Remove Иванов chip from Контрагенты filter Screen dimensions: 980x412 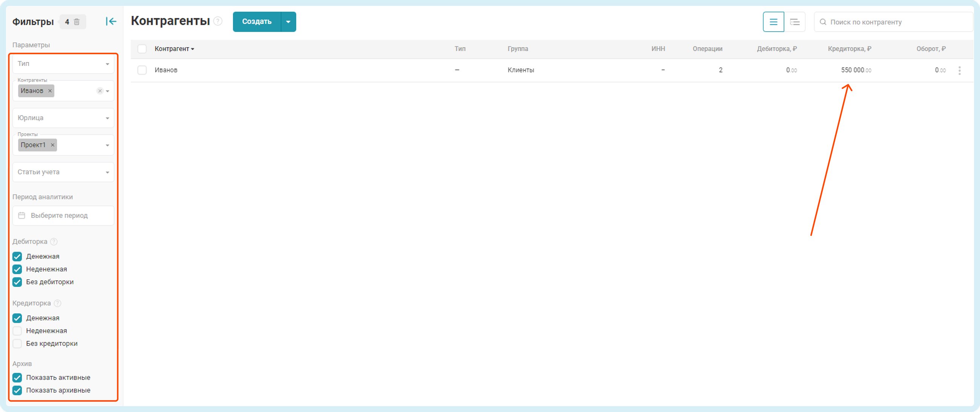(50, 91)
